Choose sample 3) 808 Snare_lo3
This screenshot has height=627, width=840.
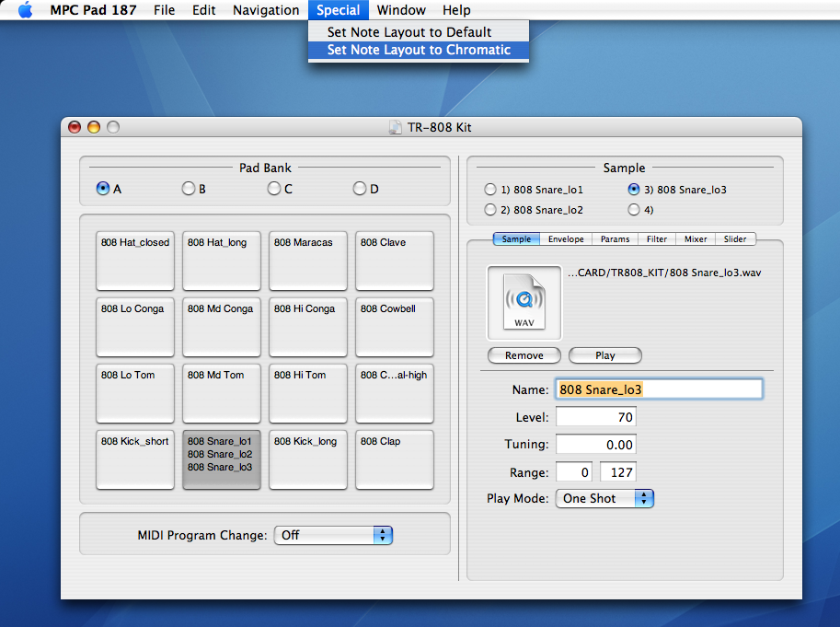634,190
